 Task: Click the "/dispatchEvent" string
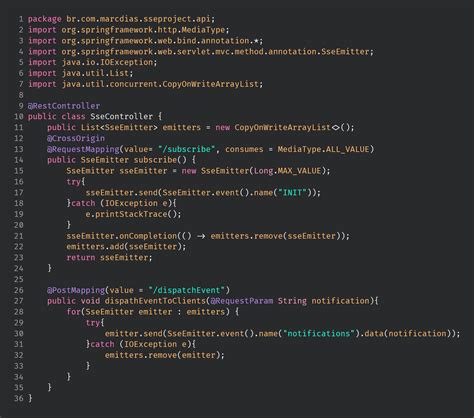(186, 290)
